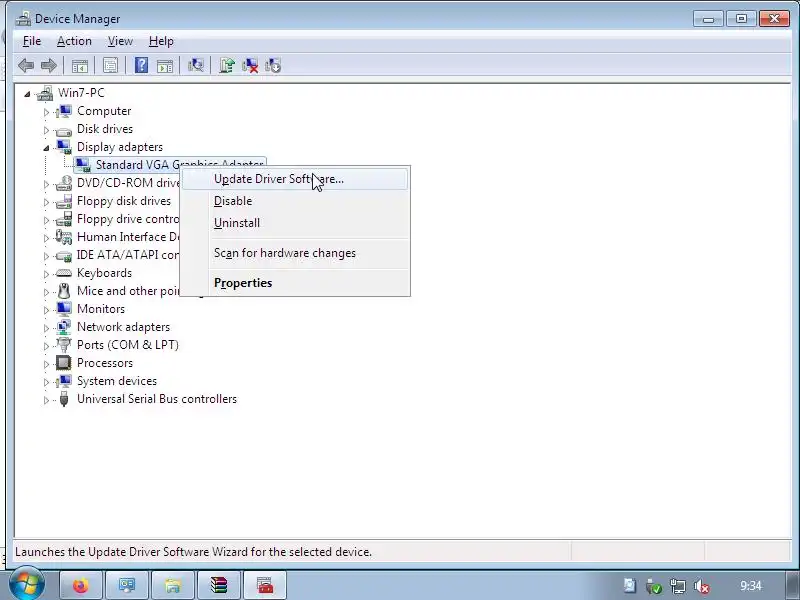Click the Forward arrow in the toolbar
The height and width of the screenshot is (600, 800).
pos(48,65)
